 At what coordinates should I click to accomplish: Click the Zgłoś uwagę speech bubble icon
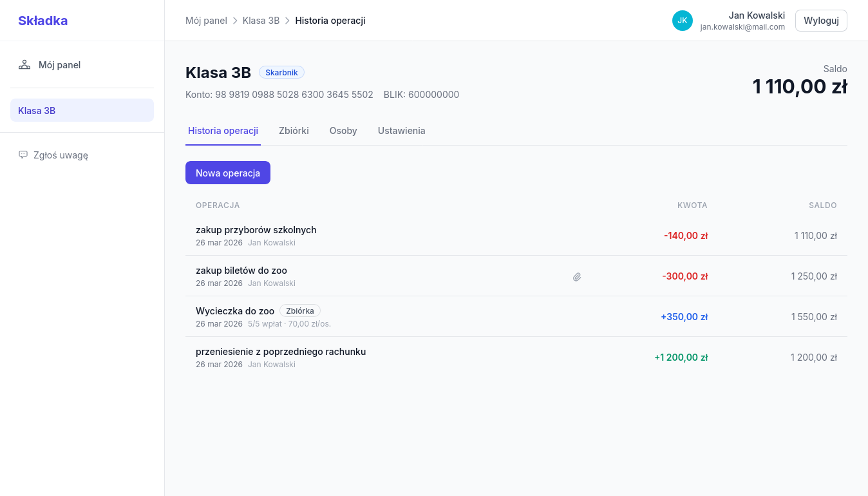tap(23, 155)
